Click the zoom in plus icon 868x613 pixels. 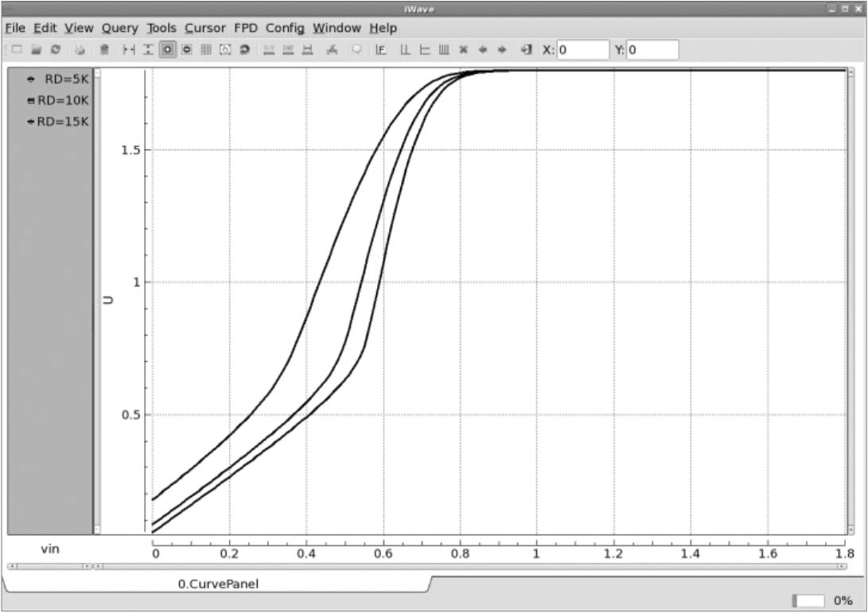click(168, 50)
